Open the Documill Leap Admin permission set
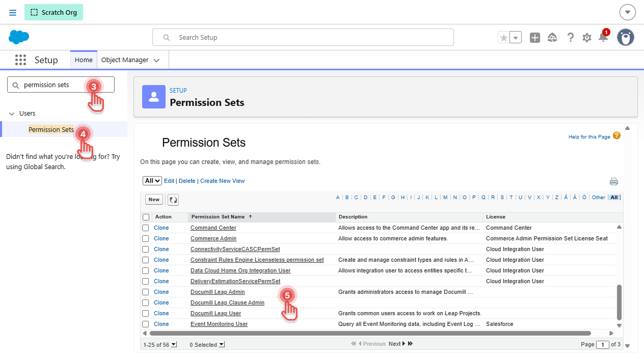 click(218, 292)
